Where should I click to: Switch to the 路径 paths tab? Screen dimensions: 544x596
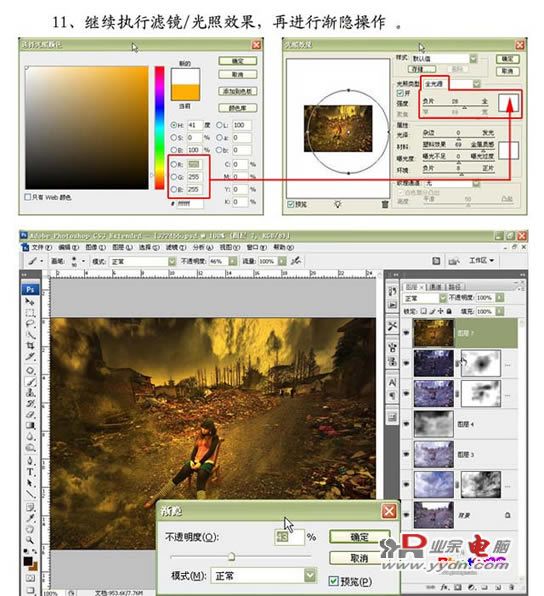click(455, 287)
